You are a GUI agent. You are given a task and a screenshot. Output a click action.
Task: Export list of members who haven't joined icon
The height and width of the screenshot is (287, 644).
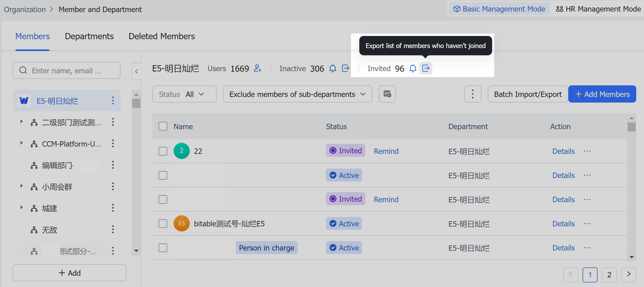click(x=426, y=68)
